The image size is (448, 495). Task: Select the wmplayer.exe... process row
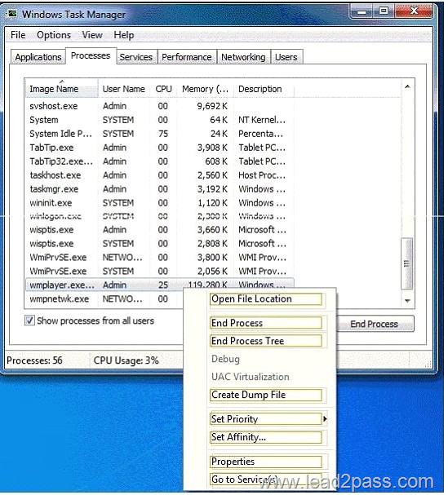(x=160, y=285)
